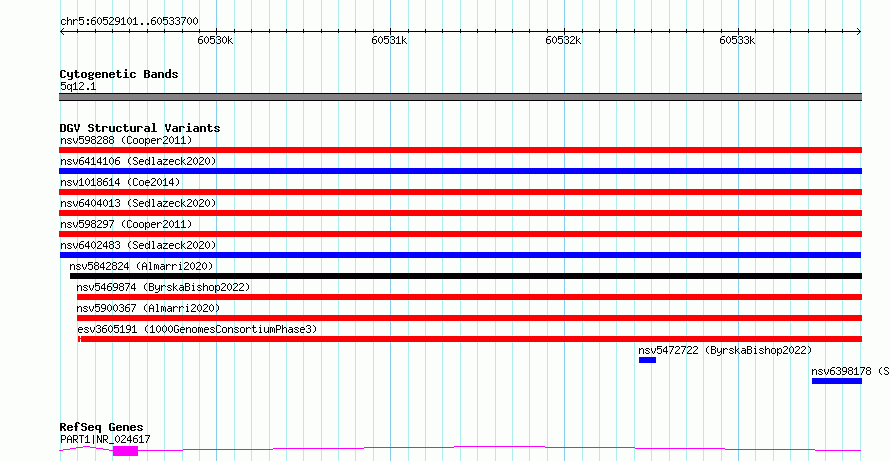
Task: Click the left arrowhead of the coordinate ruler
Action: pos(62,32)
